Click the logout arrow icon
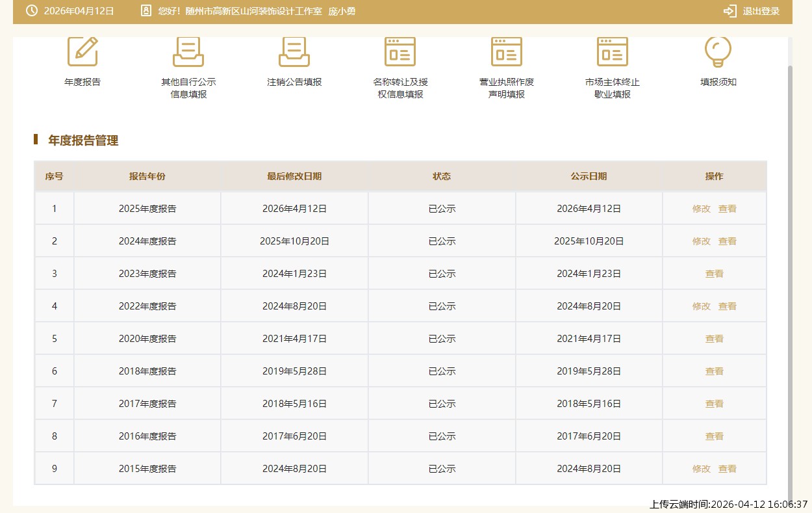The width and height of the screenshot is (812, 513). (730, 11)
